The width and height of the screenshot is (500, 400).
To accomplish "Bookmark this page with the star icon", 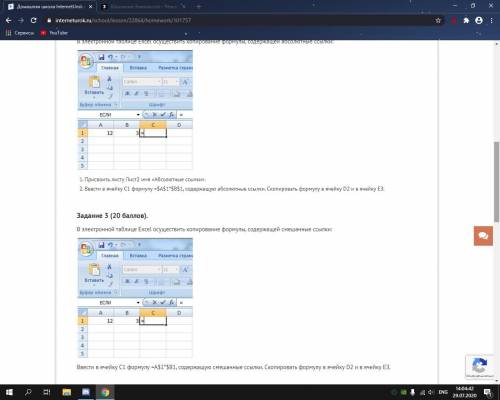I will tap(438, 21).
